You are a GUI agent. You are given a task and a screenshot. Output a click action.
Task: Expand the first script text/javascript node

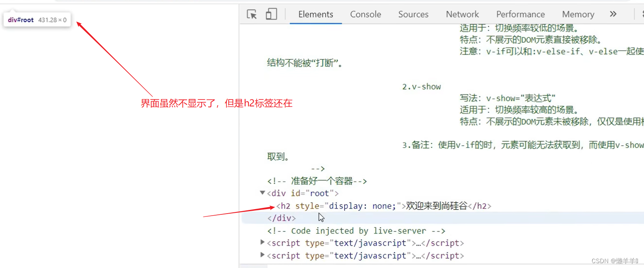pyautogui.click(x=262, y=242)
